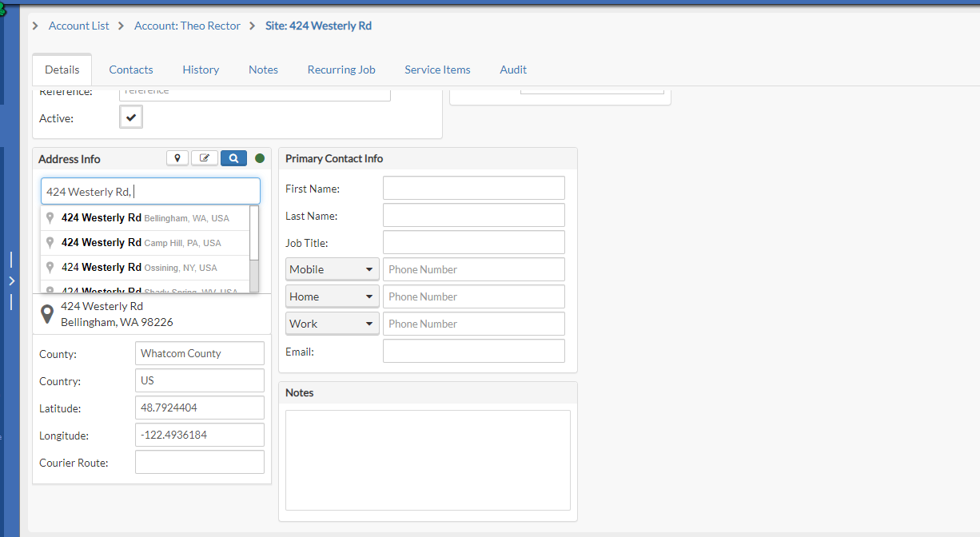Click the pin icon for the Ossining suggestion
The image size is (980, 537).
tap(49, 267)
